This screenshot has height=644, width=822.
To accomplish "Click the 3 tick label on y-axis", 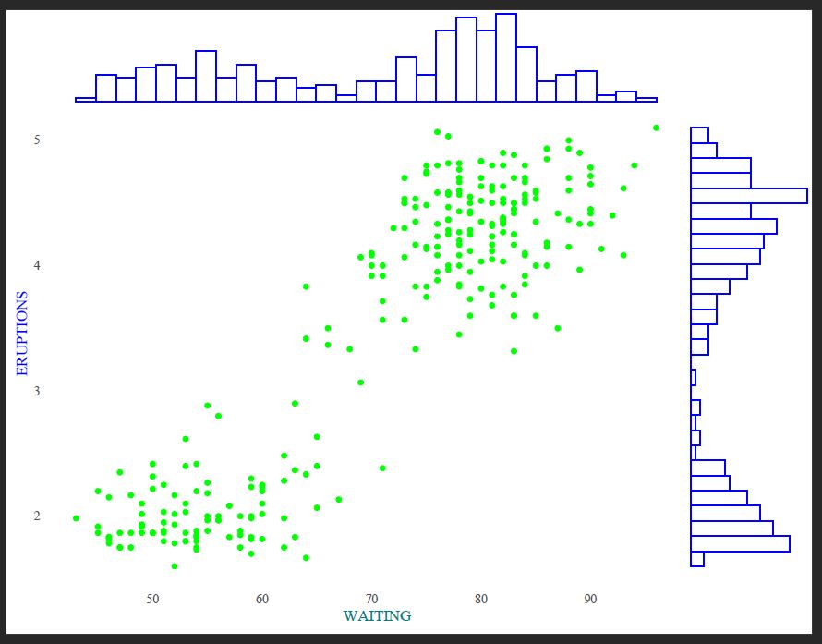I will 37,391.
